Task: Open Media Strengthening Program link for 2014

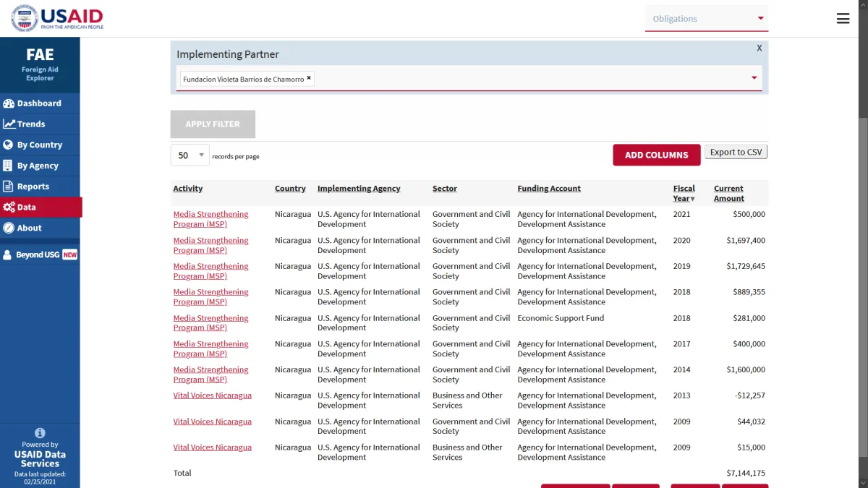Action: click(x=210, y=374)
